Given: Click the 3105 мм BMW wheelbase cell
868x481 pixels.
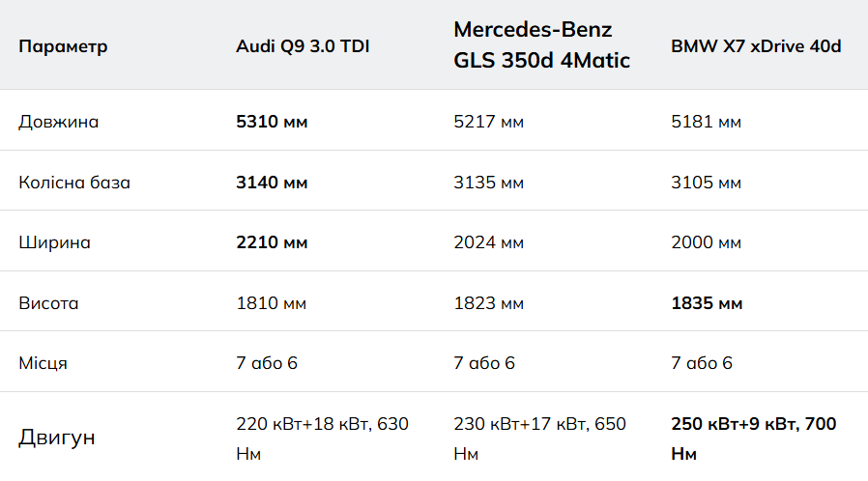Looking at the screenshot, I should tap(707, 183).
